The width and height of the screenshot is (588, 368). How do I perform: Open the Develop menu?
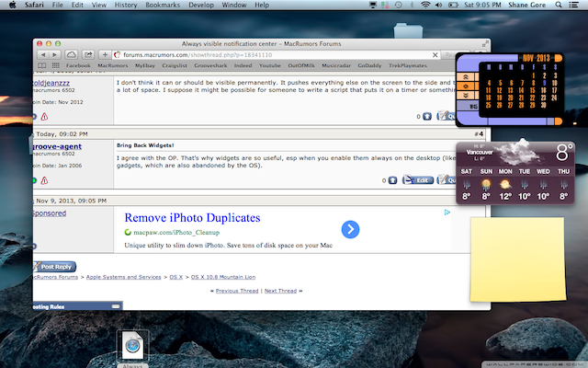(201, 5)
